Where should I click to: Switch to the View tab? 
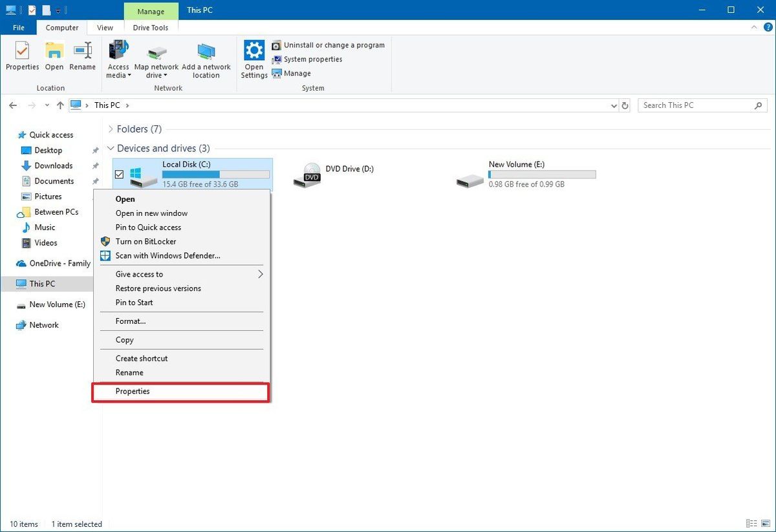pos(104,27)
